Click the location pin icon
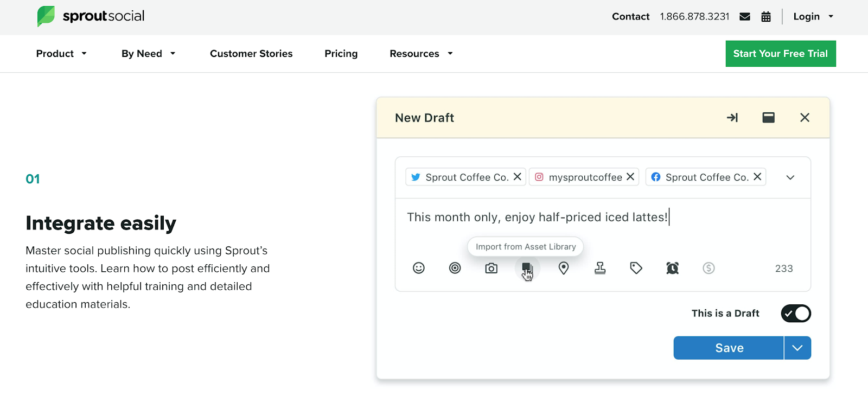868x402 pixels. coord(564,268)
